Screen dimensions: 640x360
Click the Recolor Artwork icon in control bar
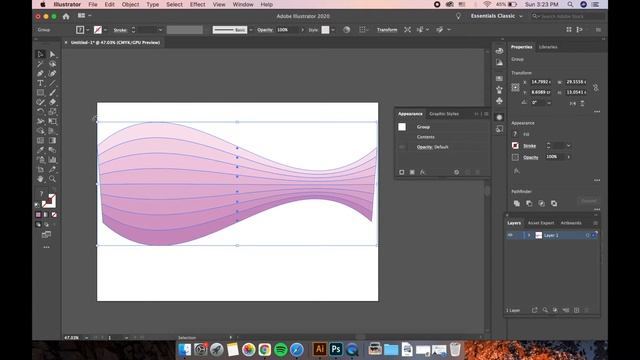(x=347, y=30)
